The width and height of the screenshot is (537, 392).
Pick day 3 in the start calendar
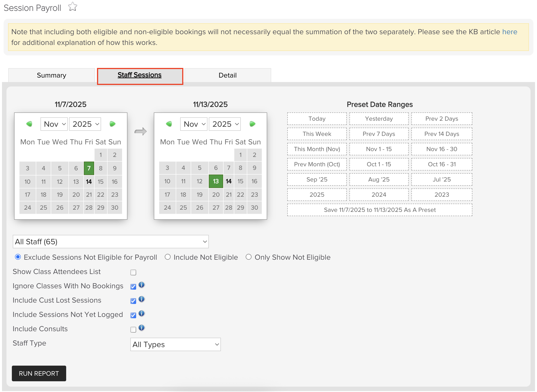point(27,168)
